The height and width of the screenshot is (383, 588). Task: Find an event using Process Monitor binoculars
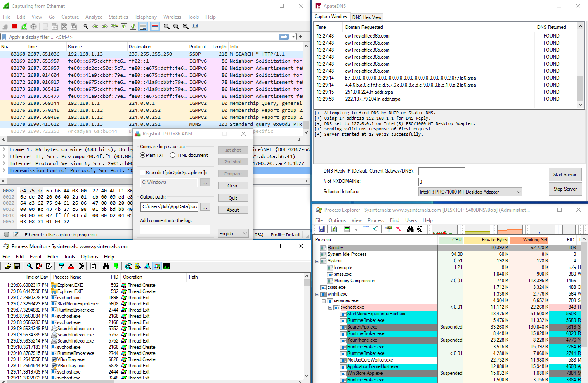[x=106, y=266]
